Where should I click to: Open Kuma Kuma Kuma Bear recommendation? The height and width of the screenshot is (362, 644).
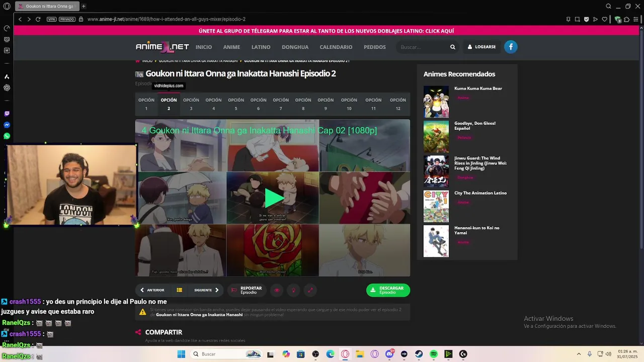478,88
